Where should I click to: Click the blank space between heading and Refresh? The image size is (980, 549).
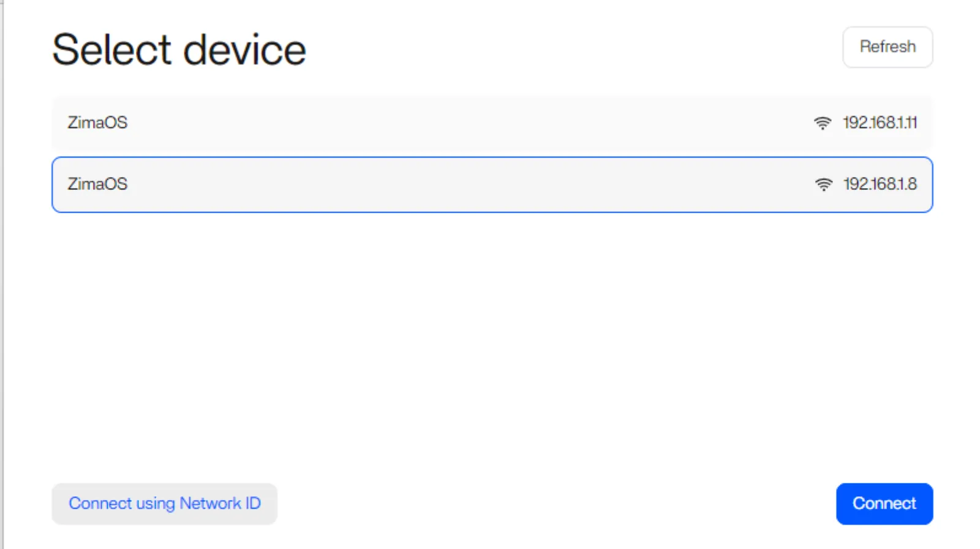coord(570,49)
